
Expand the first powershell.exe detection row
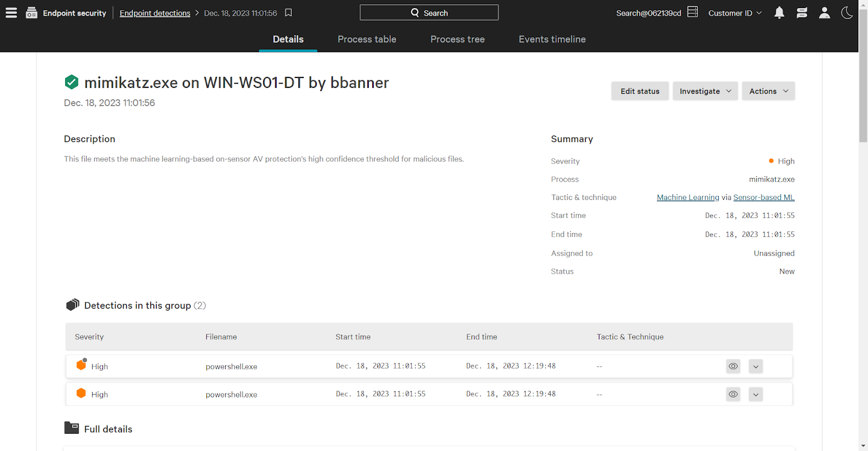click(x=756, y=366)
